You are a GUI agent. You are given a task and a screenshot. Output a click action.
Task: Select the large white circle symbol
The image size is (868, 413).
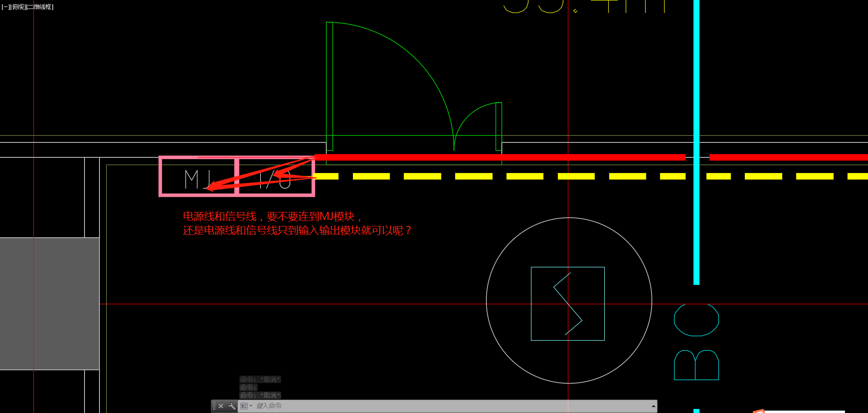(x=569, y=300)
